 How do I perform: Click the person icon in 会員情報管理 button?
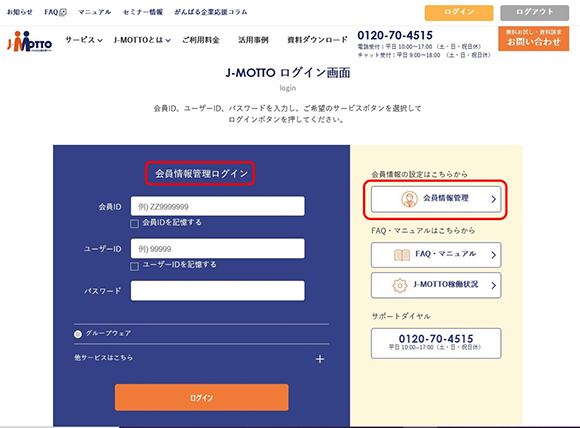(409, 199)
